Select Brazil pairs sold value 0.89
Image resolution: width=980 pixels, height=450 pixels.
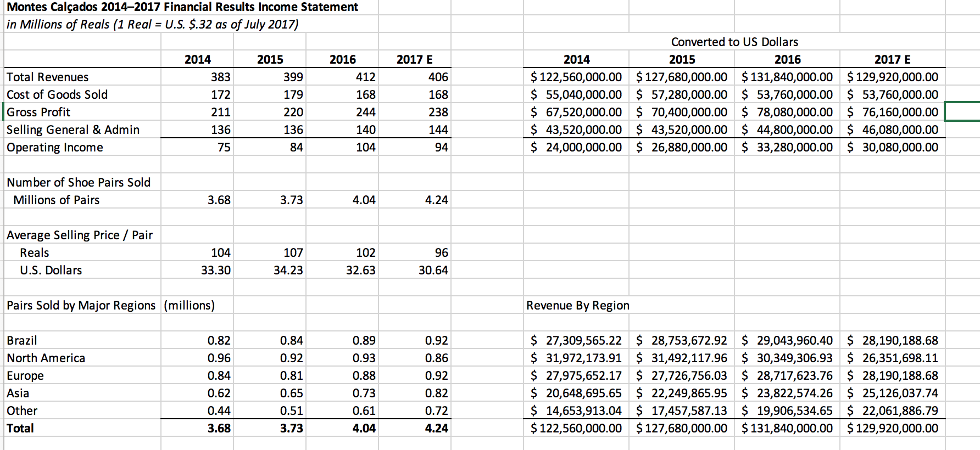coord(364,341)
